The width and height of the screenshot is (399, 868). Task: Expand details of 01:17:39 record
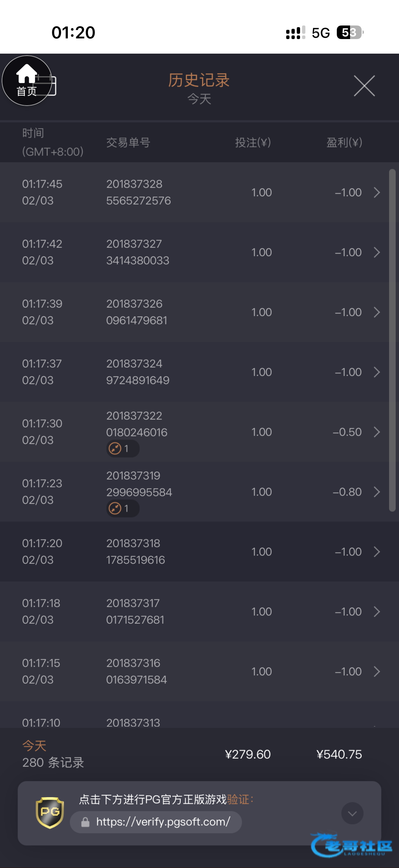pyautogui.click(x=377, y=313)
